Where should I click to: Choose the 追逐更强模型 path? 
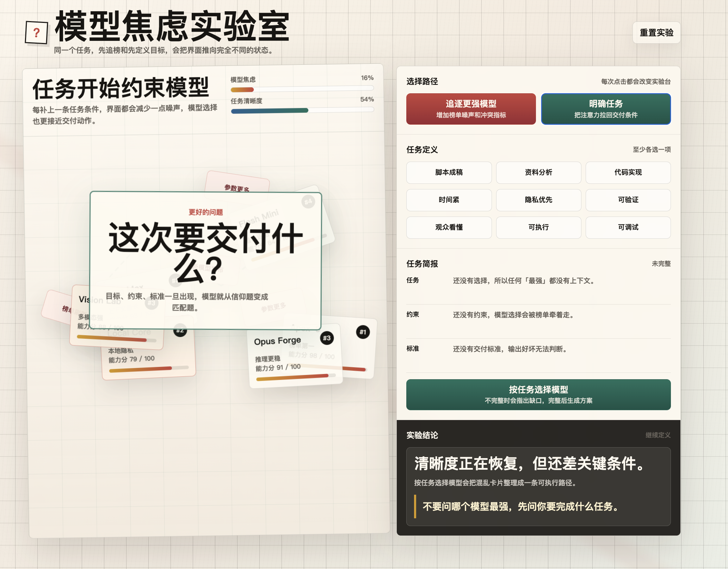click(471, 109)
